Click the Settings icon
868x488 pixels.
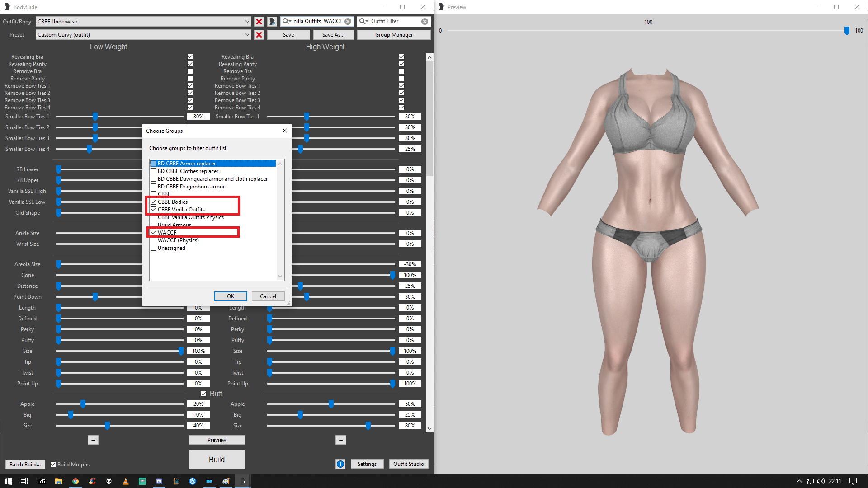(366, 464)
